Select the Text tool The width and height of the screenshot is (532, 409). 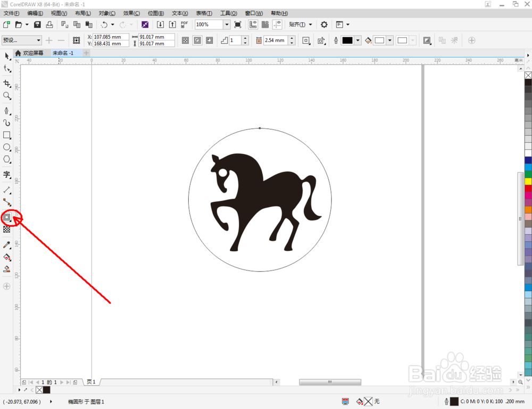click(x=7, y=175)
